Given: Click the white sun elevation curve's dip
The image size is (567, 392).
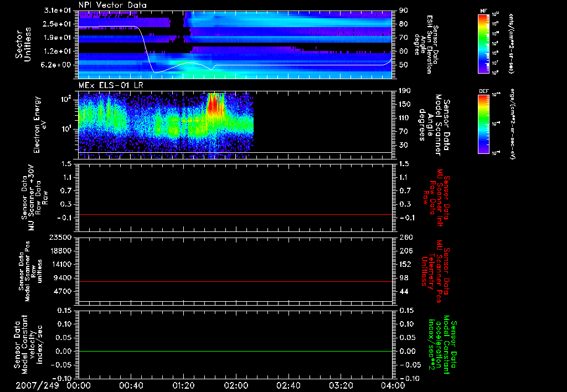Looking at the screenshot, I should (x=156, y=72).
